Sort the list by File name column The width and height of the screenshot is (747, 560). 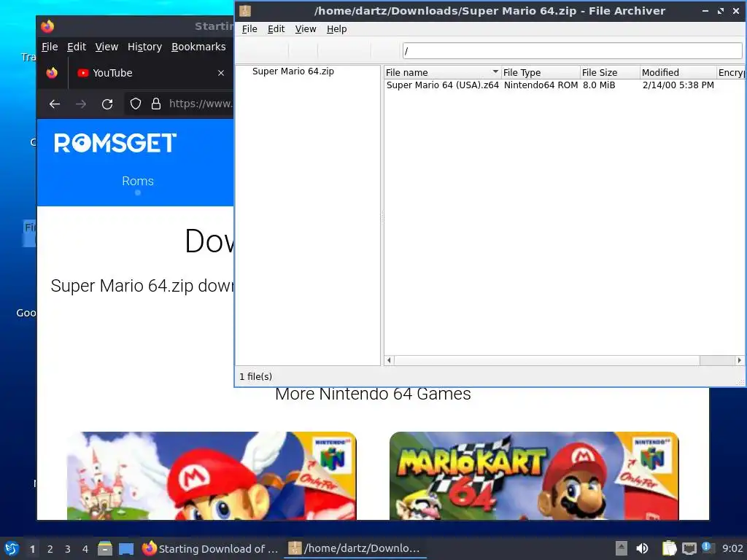pyautogui.click(x=441, y=72)
